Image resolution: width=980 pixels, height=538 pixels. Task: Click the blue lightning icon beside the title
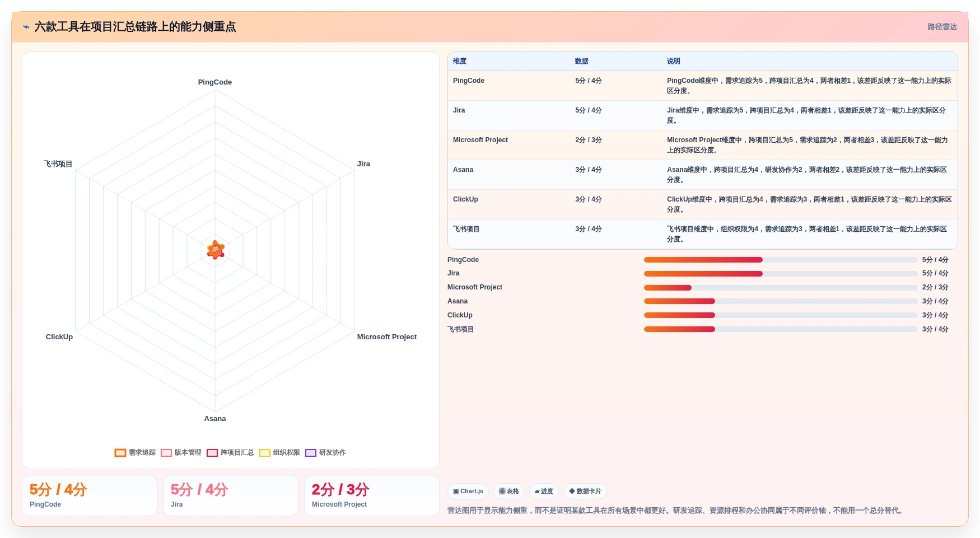click(x=26, y=27)
